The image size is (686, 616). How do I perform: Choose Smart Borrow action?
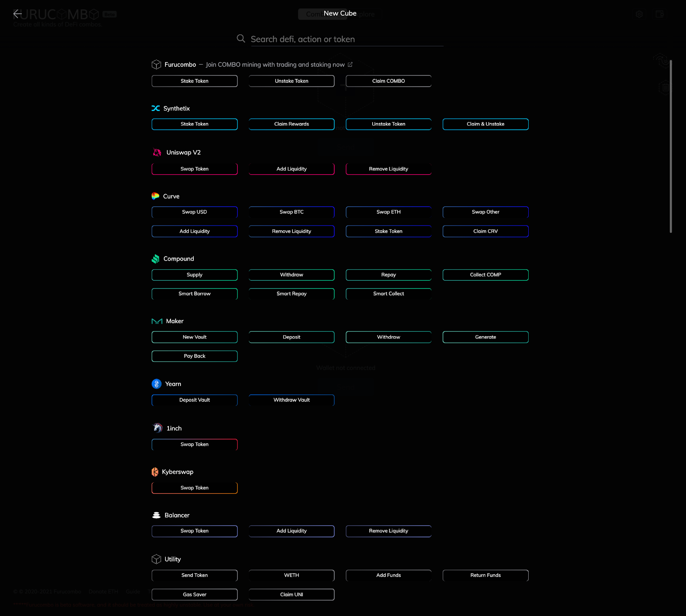click(x=195, y=294)
